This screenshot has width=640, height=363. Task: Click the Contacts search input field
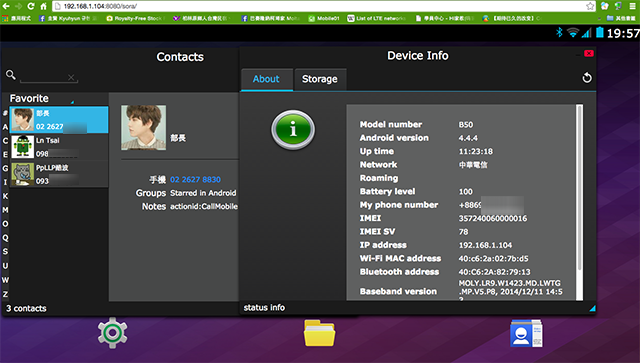[48, 77]
